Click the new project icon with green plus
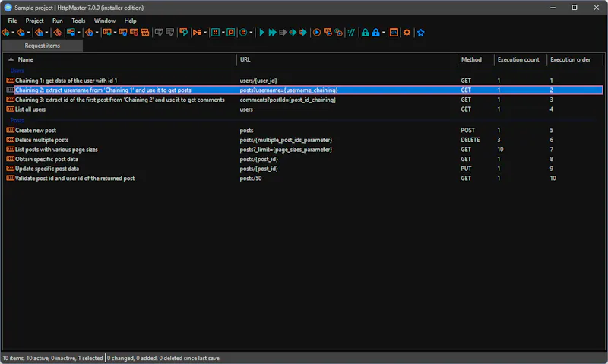The height and width of the screenshot is (364, 608). coord(6,33)
